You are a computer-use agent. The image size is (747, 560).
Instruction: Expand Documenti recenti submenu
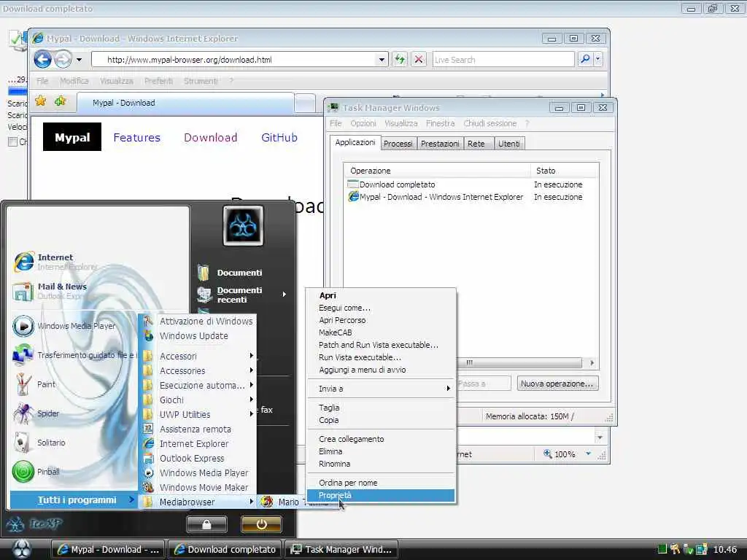coord(241,295)
